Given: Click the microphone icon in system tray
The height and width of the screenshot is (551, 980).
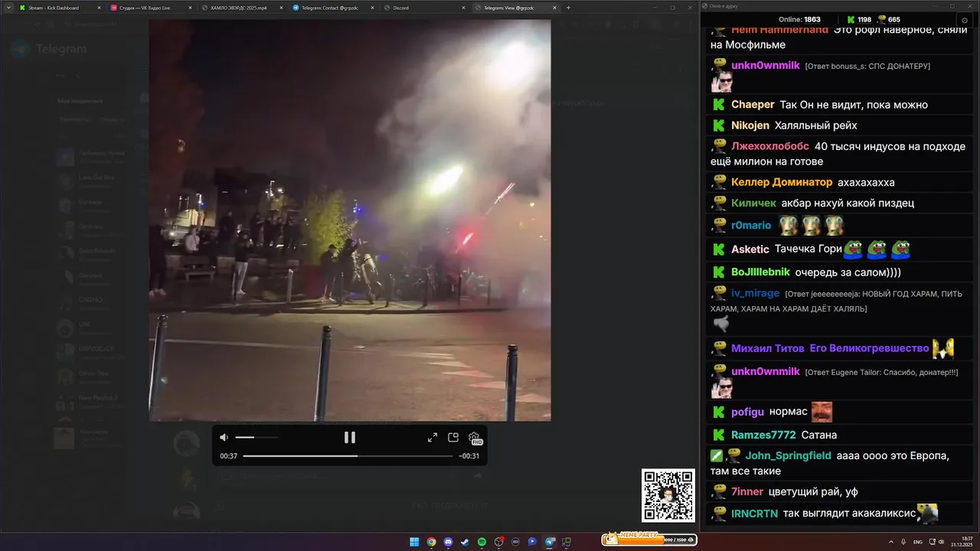Looking at the screenshot, I should [x=904, y=542].
